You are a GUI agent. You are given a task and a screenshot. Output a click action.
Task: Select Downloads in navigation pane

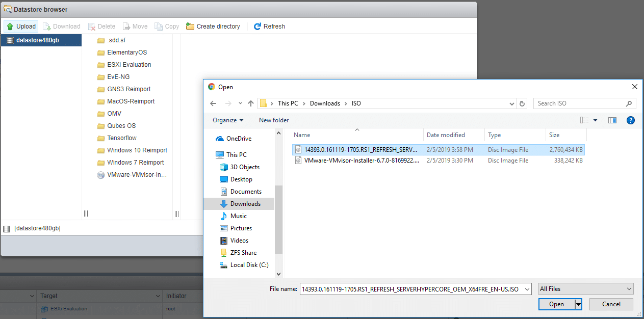(x=239, y=204)
